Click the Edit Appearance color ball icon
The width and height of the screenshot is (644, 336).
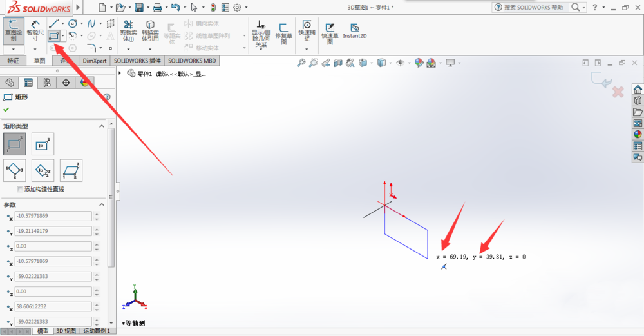point(419,63)
